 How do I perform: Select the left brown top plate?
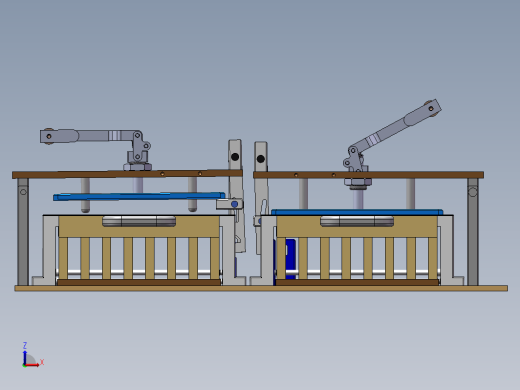pos(127,174)
